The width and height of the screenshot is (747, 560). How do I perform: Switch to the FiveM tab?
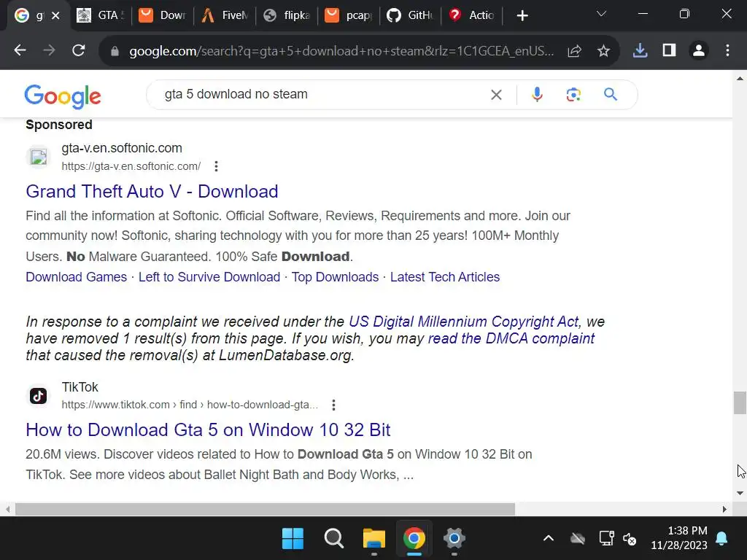(x=225, y=15)
